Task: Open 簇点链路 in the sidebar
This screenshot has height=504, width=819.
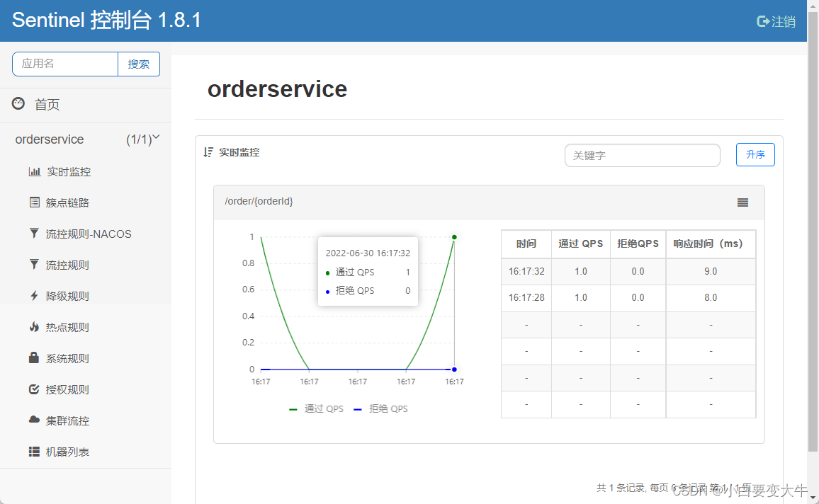Action: coord(67,202)
